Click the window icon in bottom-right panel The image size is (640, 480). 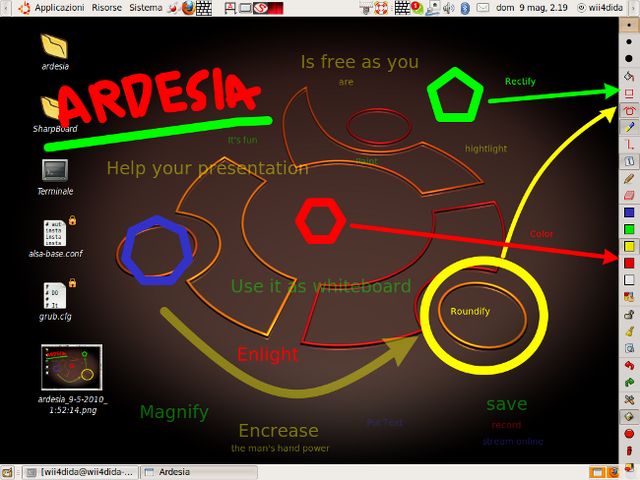598,473
